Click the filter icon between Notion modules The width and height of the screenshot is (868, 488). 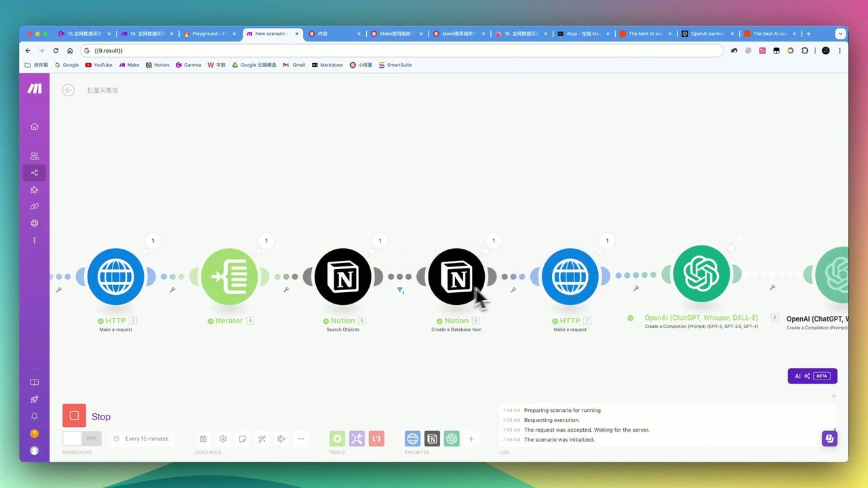click(x=400, y=290)
